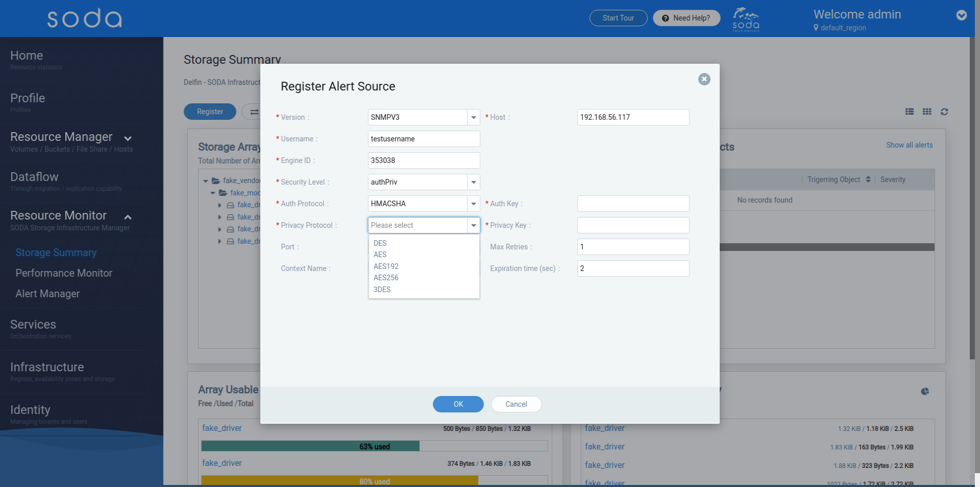
Task: Expand the Welcome admin user menu
Action: (x=961, y=15)
